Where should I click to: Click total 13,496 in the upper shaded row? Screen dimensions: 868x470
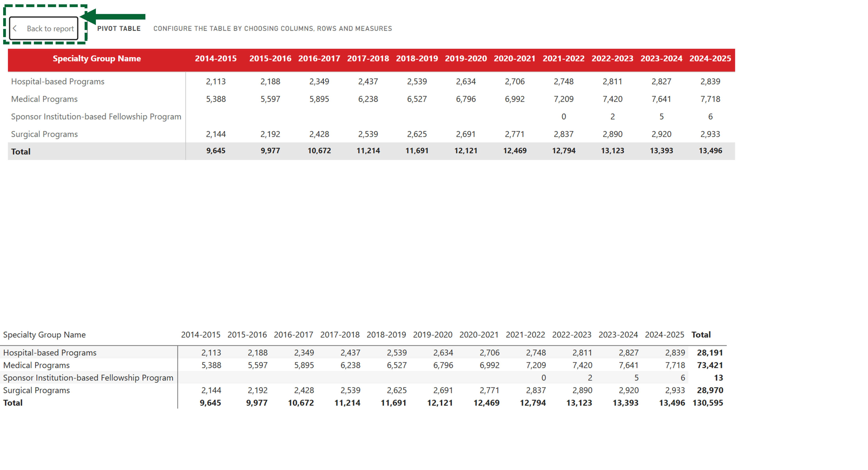click(710, 151)
